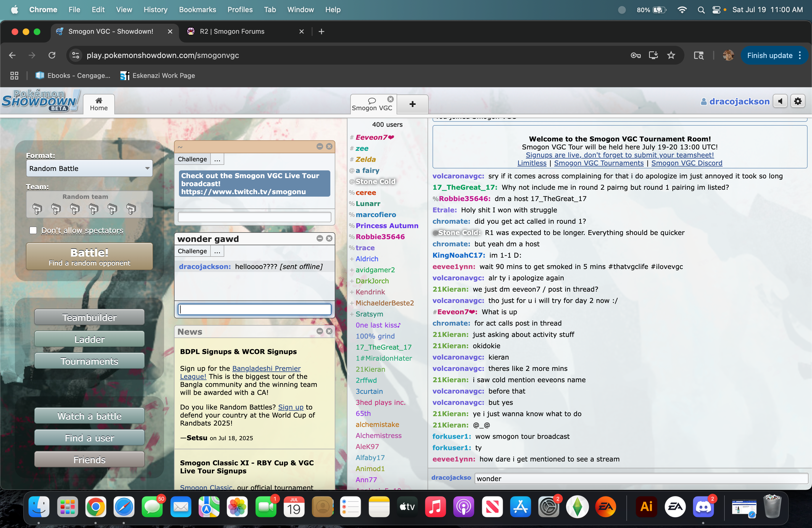Click the Chrome address bar URL
812x528 pixels.
tap(163, 55)
